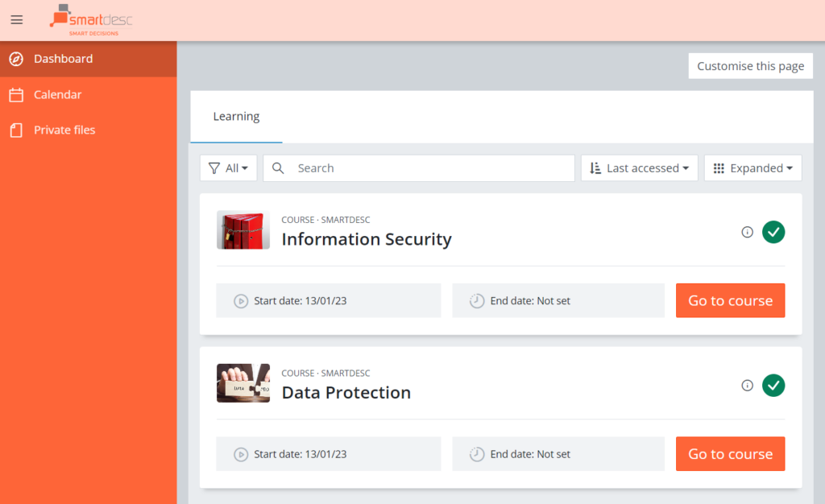Open the All courses filter dropdown
This screenshot has height=504, width=825.
228,167
